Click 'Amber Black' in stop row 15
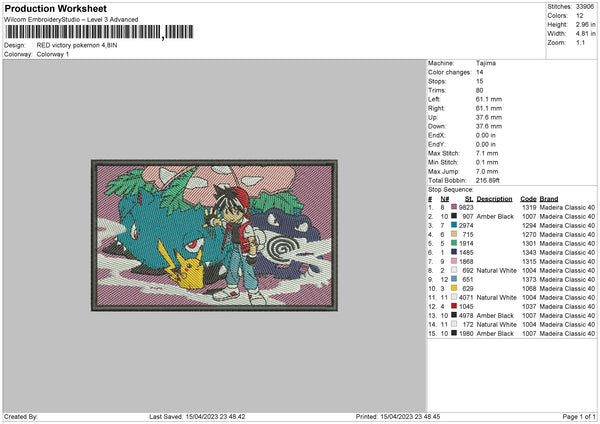This screenshot has width=600, height=424. coord(495,333)
